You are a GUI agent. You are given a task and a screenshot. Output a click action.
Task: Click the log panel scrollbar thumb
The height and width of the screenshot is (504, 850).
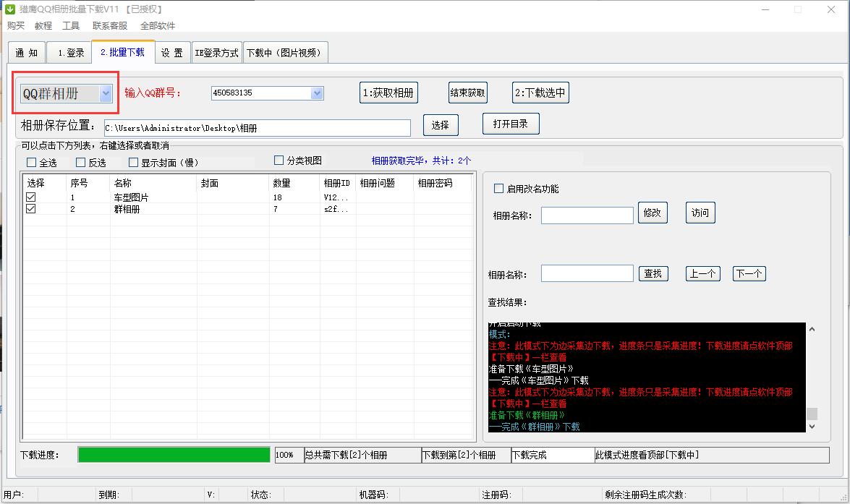(x=812, y=414)
